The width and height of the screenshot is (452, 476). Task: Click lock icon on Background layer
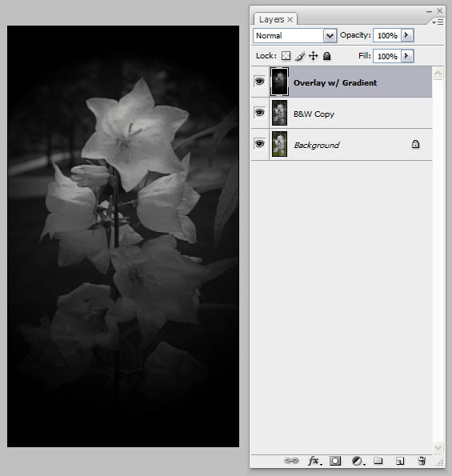tap(415, 144)
